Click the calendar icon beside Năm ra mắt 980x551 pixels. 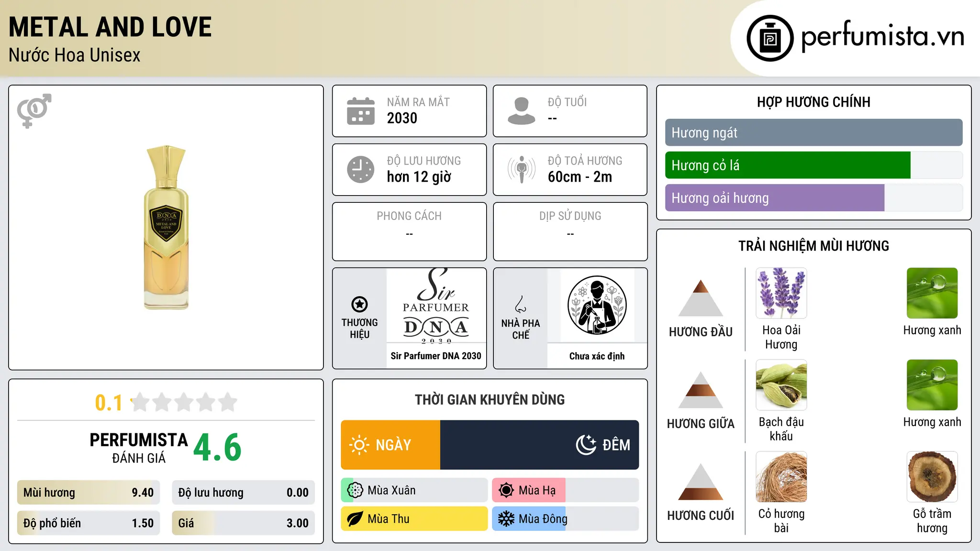361,111
